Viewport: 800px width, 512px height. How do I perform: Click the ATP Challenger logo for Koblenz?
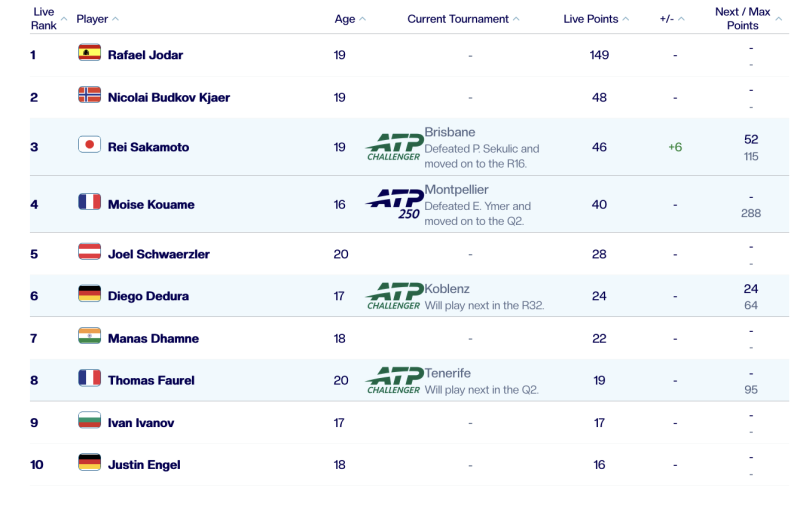[x=393, y=296]
